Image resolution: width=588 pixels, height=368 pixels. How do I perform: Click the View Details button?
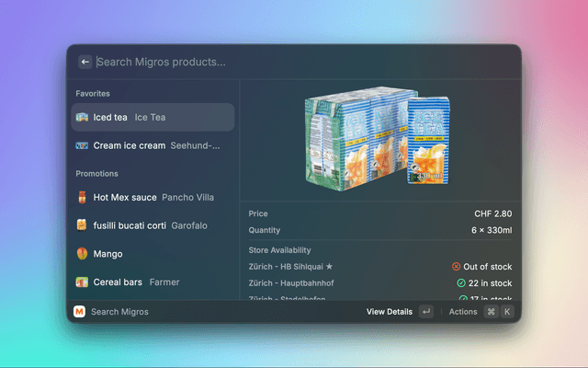390,312
